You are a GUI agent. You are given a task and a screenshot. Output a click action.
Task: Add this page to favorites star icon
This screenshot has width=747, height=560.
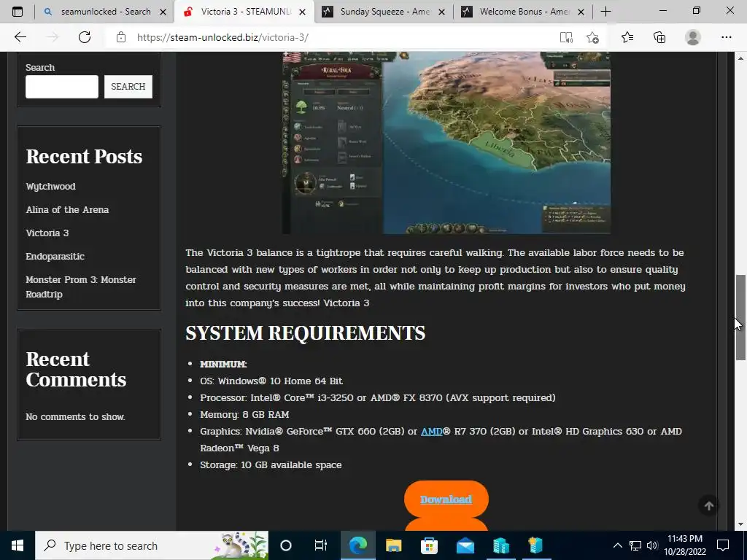click(592, 37)
